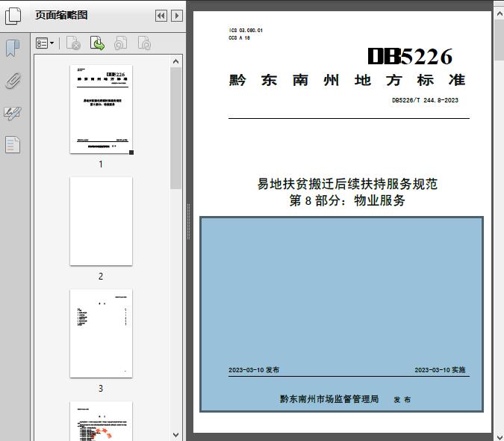This screenshot has height=441, width=504.
Task: Click 黔东南州市场监督管理局 publisher text
Action: (329, 399)
